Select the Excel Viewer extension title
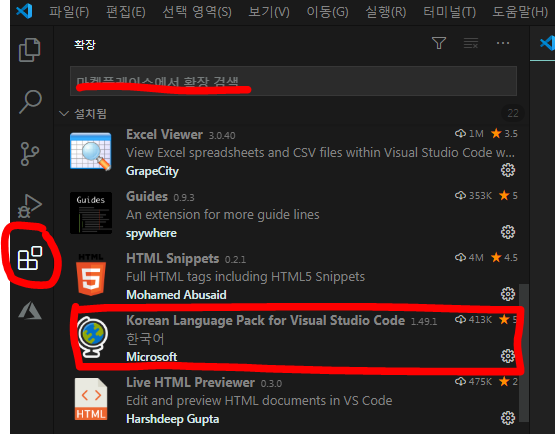The height and width of the screenshot is (434, 555). [164, 135]
